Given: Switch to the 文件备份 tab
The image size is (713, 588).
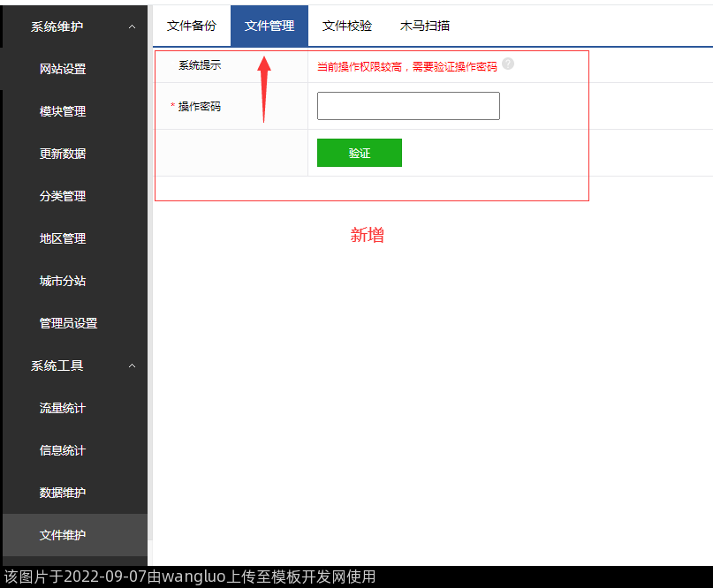Looking at the screenshot, I should coord(191,26).
